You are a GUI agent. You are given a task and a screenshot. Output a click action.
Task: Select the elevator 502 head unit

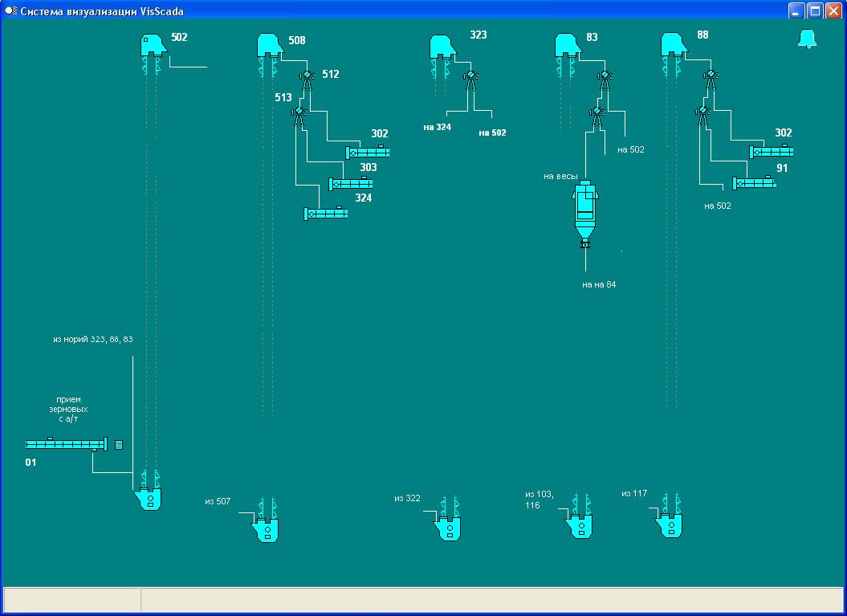click(x=153, y=45)
